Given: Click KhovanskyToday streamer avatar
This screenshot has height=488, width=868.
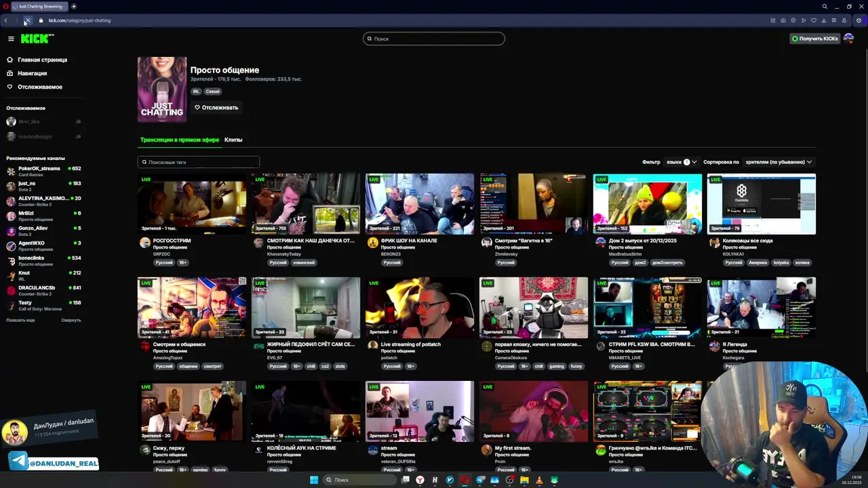Looking at the screenshot, I should pos(258,243).
